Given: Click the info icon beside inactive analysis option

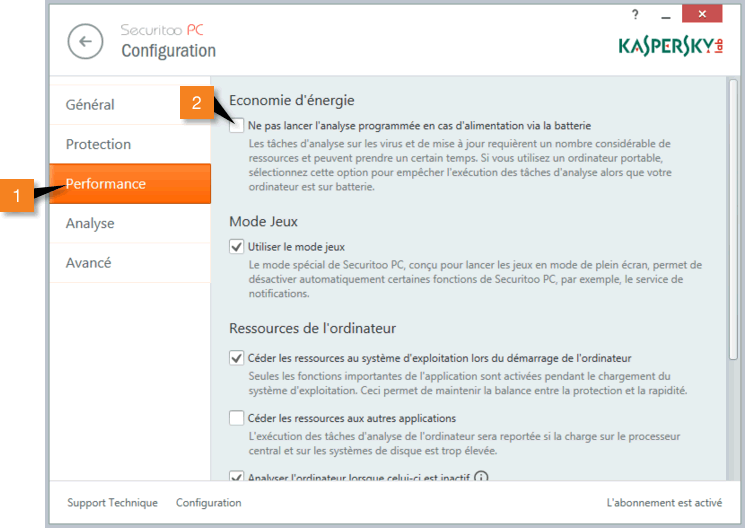Looking at the screenshot, I should coord(481,477).
